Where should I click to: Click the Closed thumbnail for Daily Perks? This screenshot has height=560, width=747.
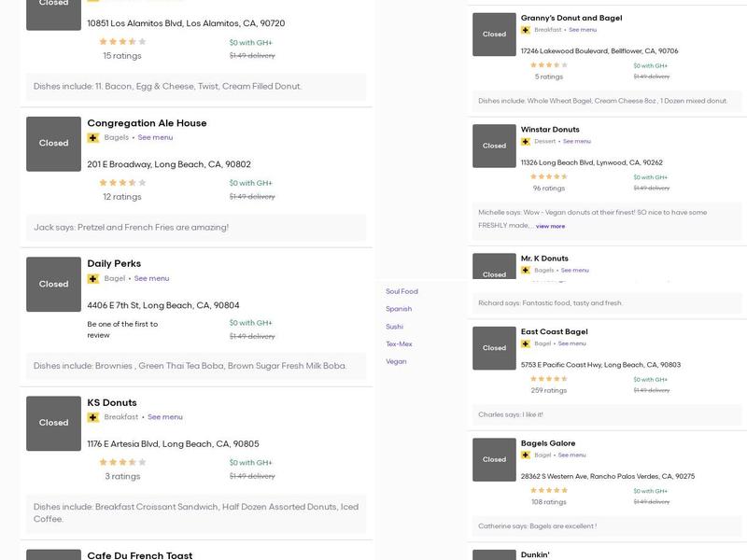pyautogui.click(x=53, y=284)
